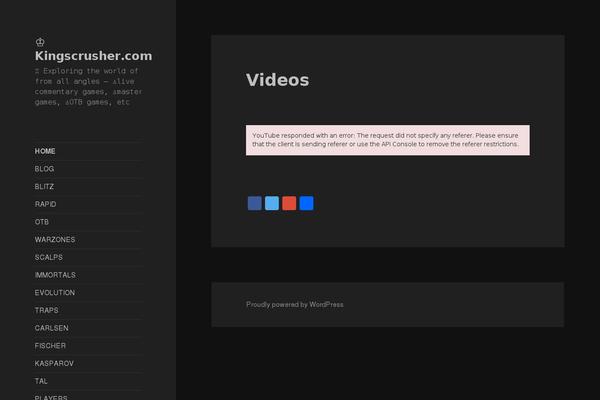Open the TRAPS menu item
This screenshot has width=600, height=400.
[x=47, y=310]
